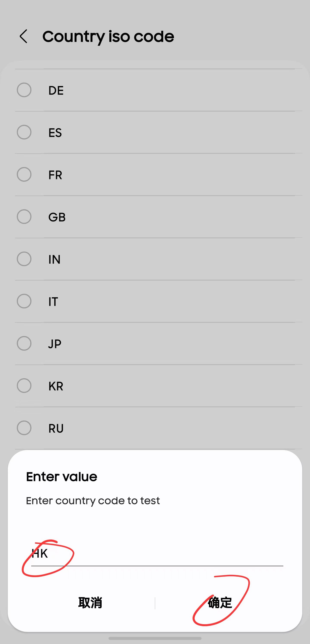Choose the GB radio circle
The image size is (310, 644).
pyautogui.click(x=24, y=217)
